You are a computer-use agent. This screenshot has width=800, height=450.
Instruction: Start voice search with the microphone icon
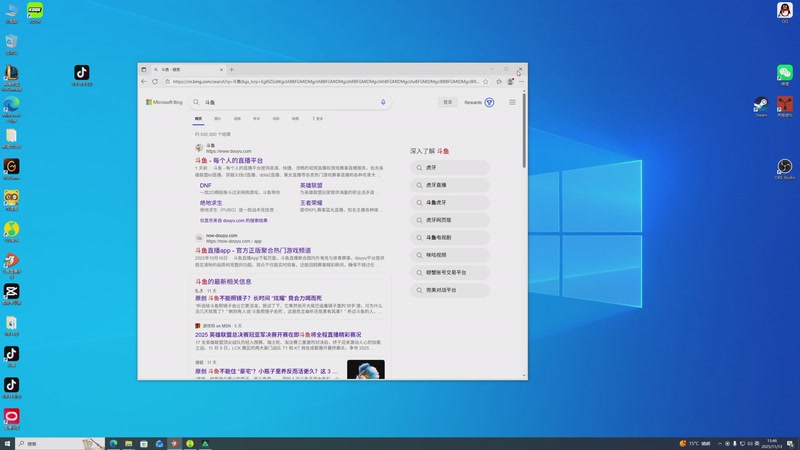coord(383,102)
